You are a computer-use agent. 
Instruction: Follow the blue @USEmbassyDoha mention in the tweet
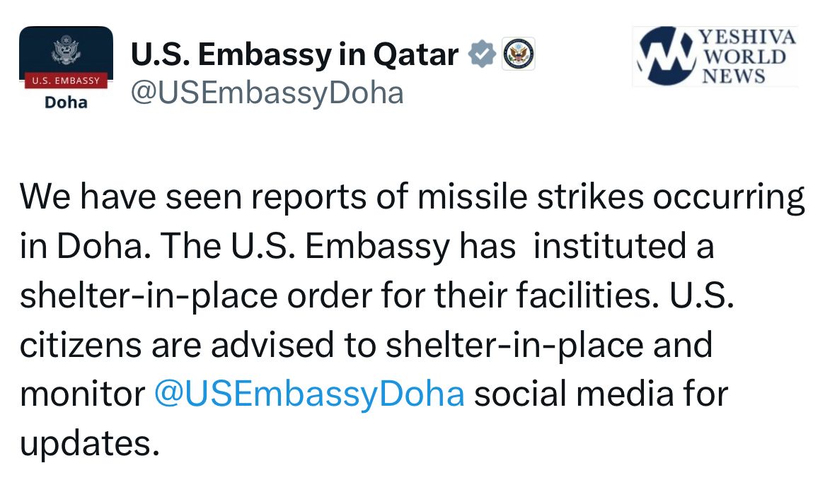(x=309, y=394)
